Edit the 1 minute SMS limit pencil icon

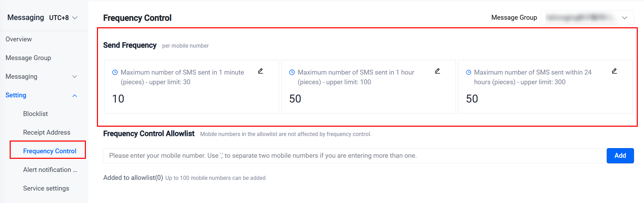(260, 71)
